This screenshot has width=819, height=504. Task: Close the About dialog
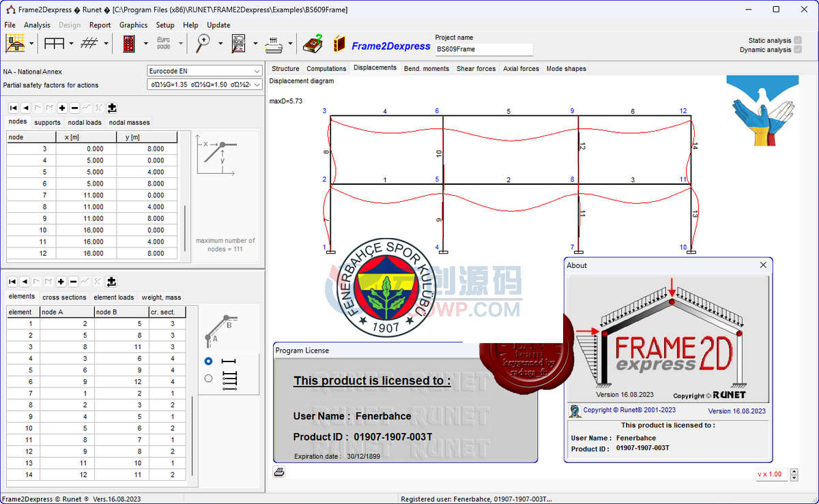[x=763, y=265]
